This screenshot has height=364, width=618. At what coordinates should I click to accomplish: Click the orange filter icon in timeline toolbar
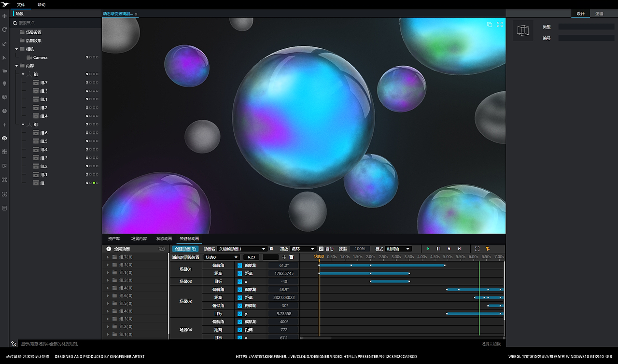coord(488,249)
